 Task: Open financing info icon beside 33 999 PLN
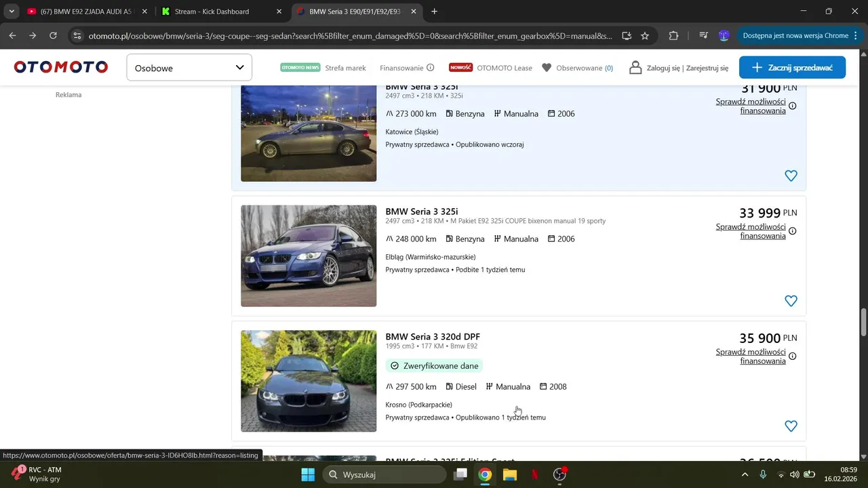(x=792, y=231)
